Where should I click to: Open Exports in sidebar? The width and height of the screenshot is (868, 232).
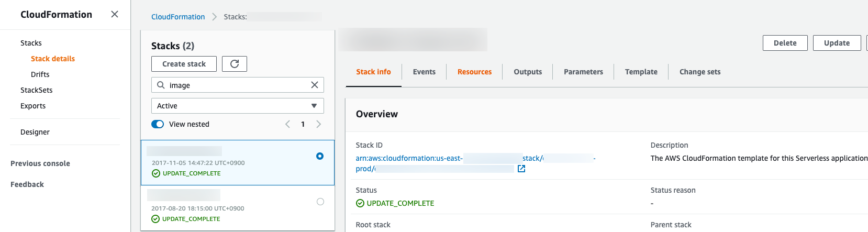(x=33, y=106)
